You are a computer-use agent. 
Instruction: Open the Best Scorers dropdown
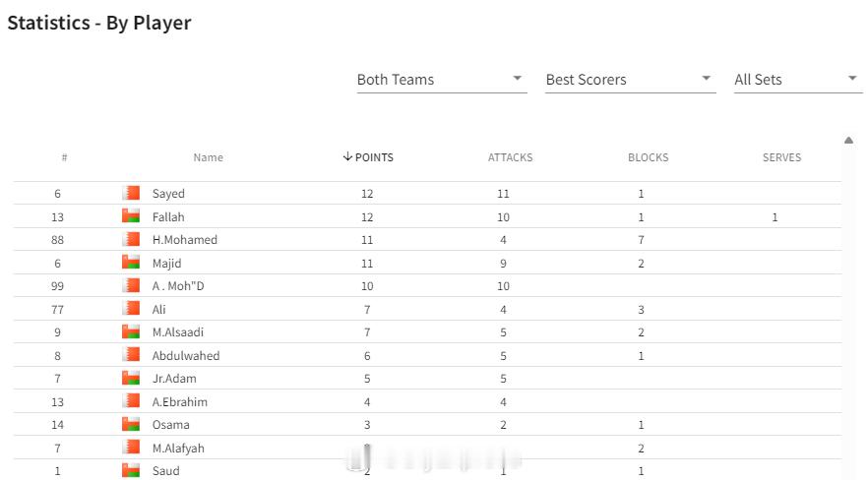tap(631, 80)
